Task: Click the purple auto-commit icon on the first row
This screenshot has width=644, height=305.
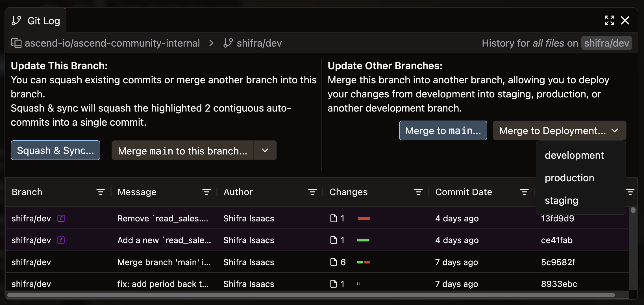Action: point(61,218)
